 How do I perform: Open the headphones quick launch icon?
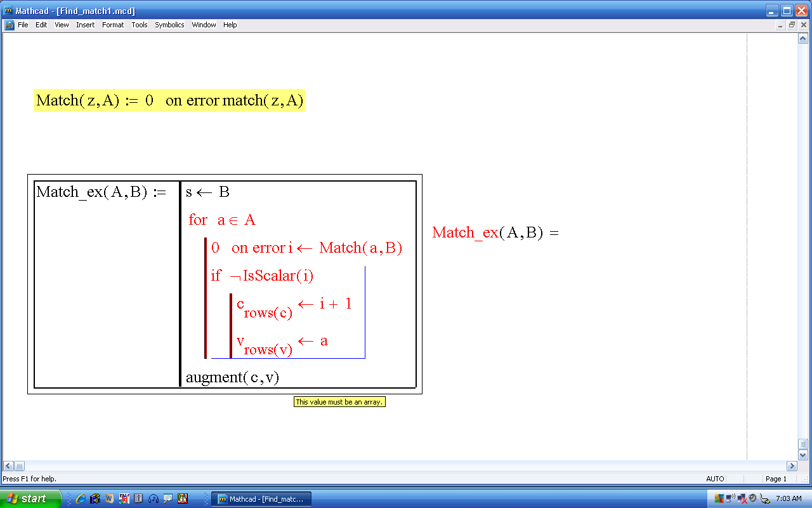click(153, 498)
